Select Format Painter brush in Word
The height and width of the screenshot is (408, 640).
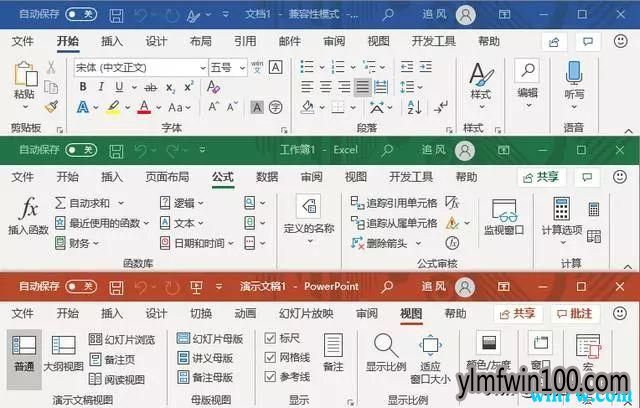tap(51, 107)
